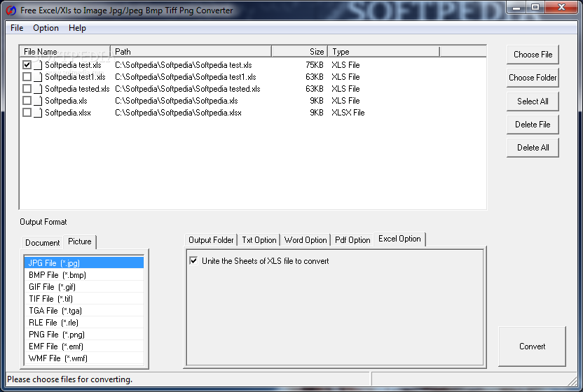Maximize the converter window
Image resolution: width=583 pixels, height=392 pixels.
pyautogui.click(x=535, y=7)
